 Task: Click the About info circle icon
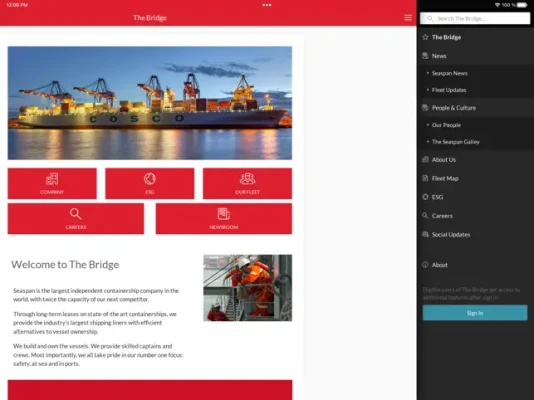pos(425,265)
